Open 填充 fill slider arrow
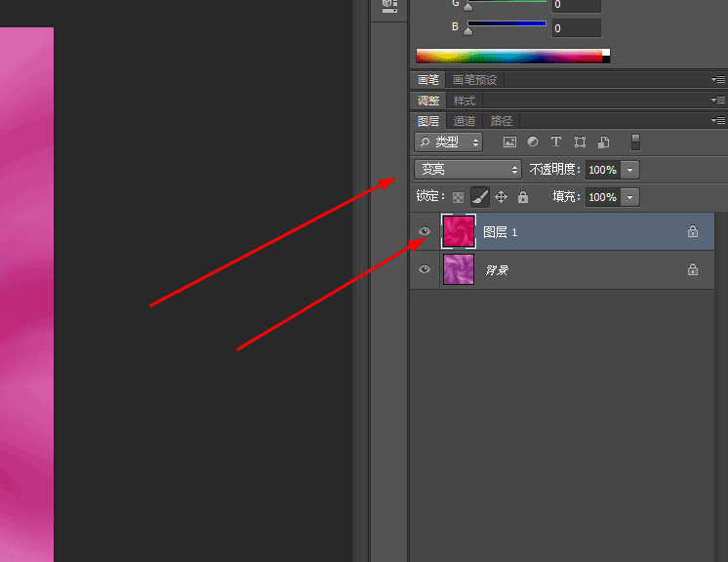 point(630,197)
